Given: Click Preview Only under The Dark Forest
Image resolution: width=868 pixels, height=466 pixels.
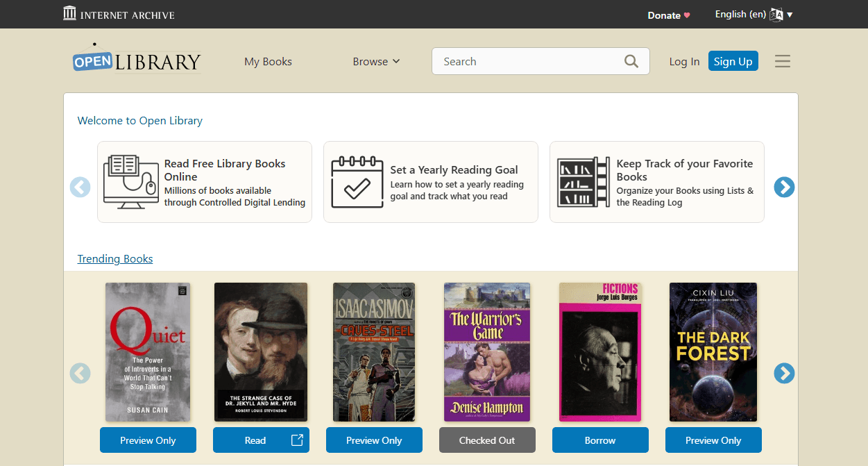Looking at the screenshot, I should tap(713, 440).
